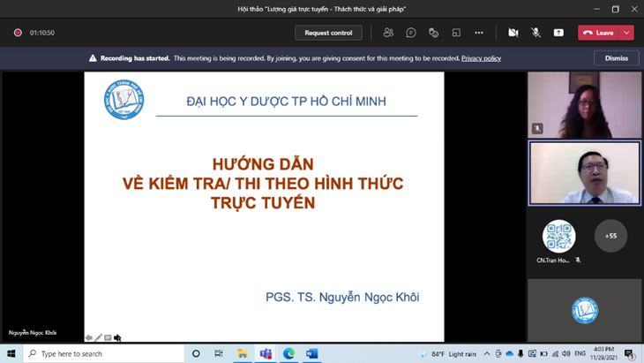Expand the Leave options dropdown arrow
The image size is (644, 363).
tap(626, 33)
